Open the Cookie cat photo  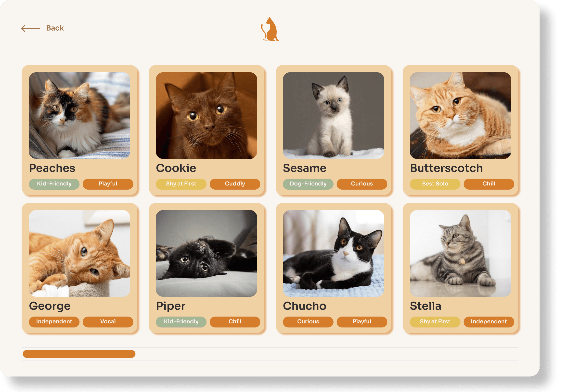(x=206, y=115)
